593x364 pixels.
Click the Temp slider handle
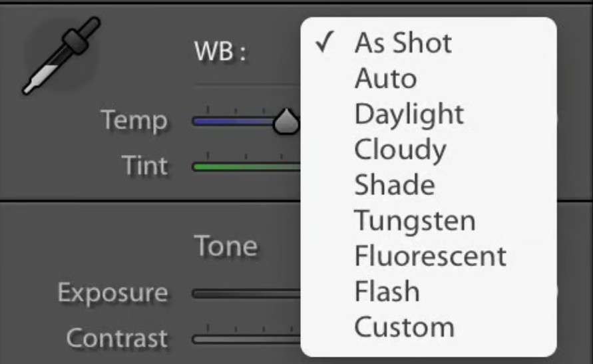288,120
